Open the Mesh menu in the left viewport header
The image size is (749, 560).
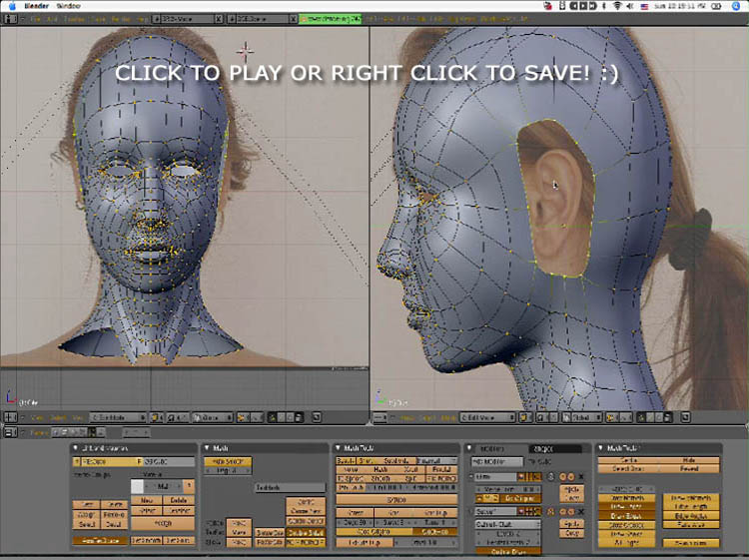click(77, 417)
